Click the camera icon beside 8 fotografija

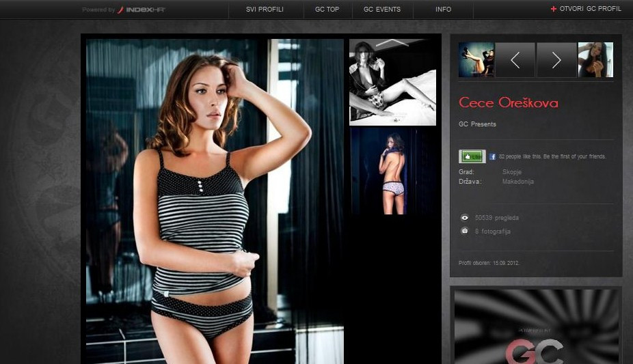465,231
